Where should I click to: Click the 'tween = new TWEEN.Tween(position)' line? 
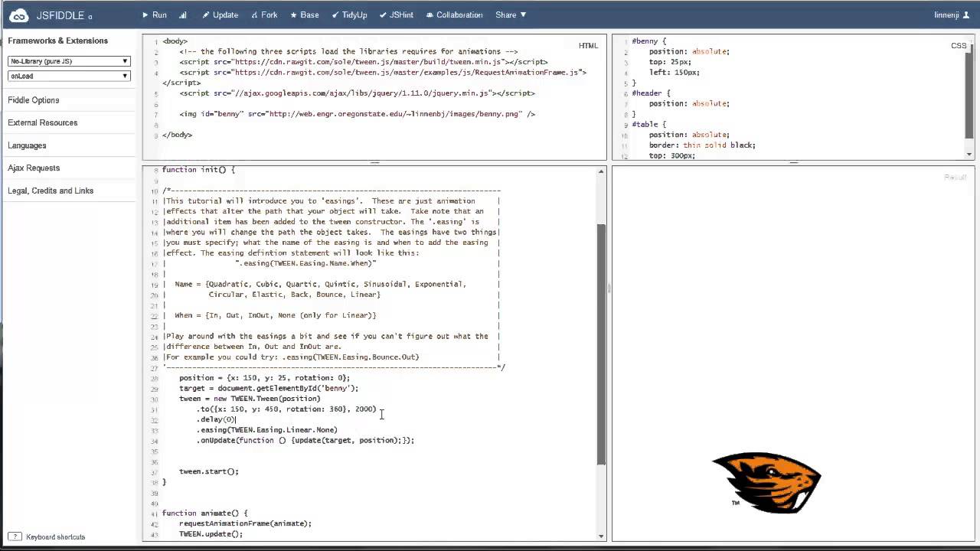(x=250, y=399)
